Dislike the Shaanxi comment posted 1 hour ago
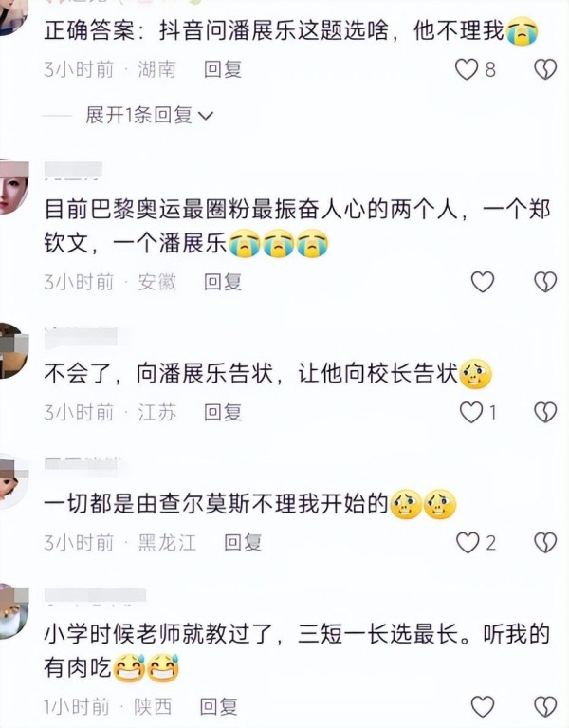This screenshot has width=569, height=728. (545, 707)
